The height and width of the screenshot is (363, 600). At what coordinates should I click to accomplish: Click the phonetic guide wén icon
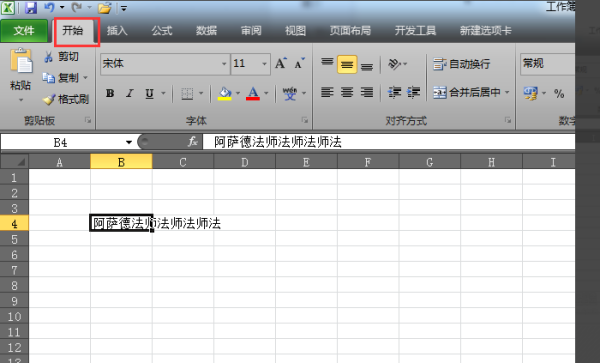[x=290, y=93]
